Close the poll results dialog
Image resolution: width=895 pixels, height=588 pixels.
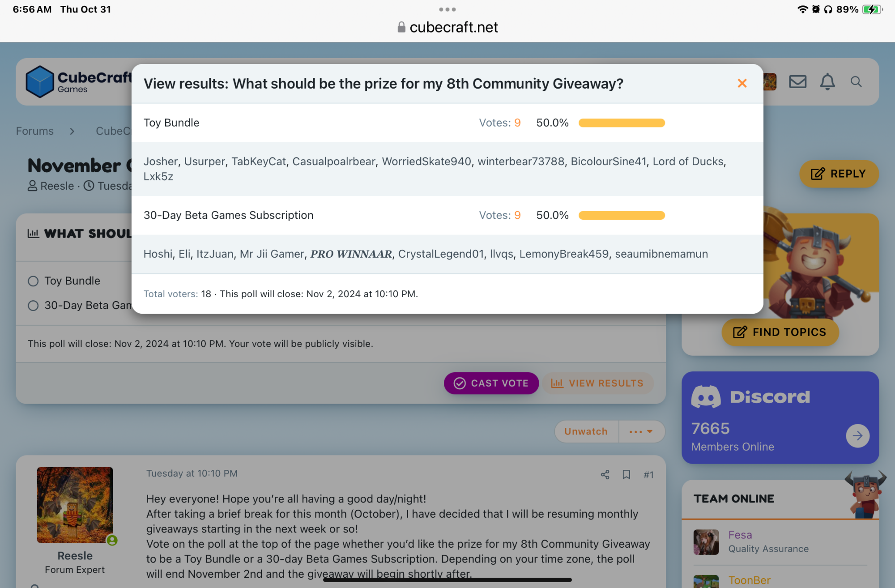pos(742,83)
